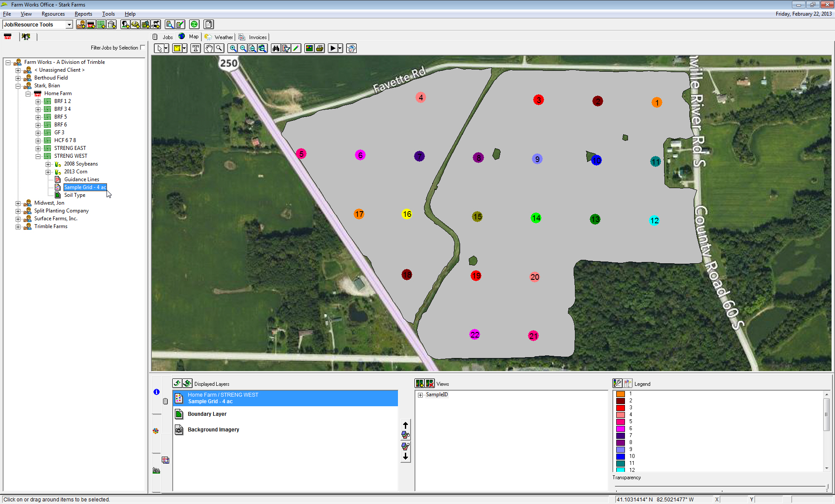This screenshot has height=504, width=835.
Task: Click the orange legend swatch for sample 1
Action: (621, 394)
